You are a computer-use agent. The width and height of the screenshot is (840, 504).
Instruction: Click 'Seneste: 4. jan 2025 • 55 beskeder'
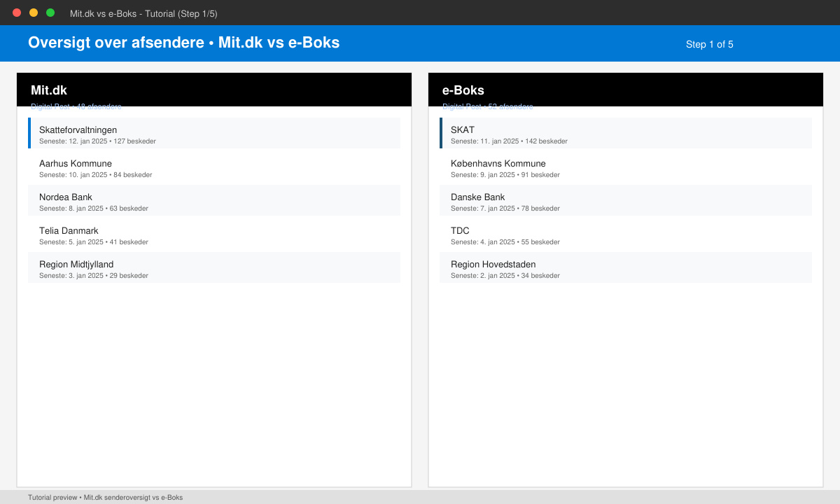(505, 242)
